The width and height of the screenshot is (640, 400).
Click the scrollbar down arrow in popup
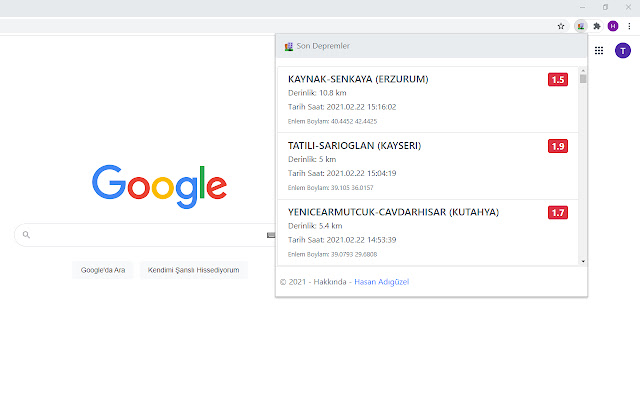(x=583, y=261)
